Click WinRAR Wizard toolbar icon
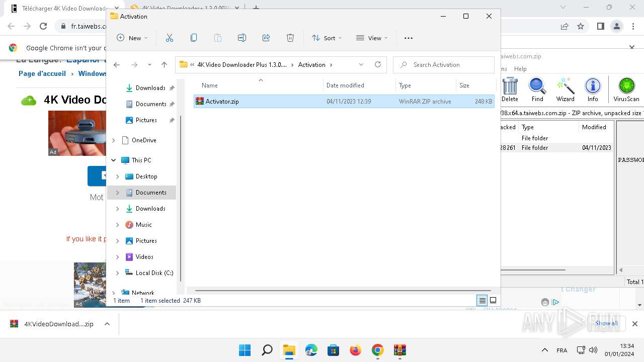This screenshot has width=644, height=362. coord(565,90)
